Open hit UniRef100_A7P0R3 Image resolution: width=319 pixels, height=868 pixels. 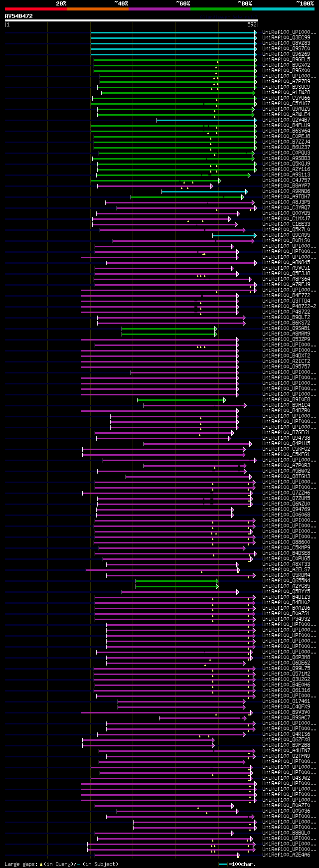286,465
